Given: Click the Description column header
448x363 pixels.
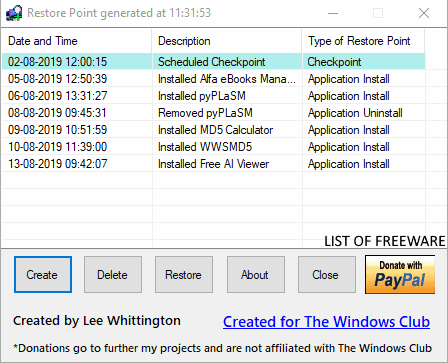Looking at the screenshot, I should (x=227, y=41).
